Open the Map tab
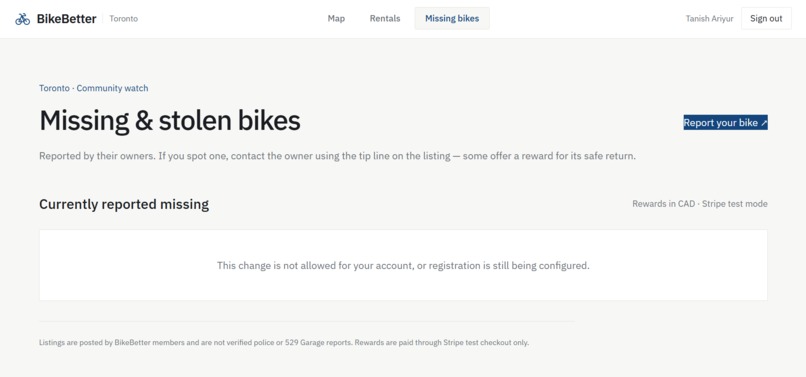 tap(336, 19)
